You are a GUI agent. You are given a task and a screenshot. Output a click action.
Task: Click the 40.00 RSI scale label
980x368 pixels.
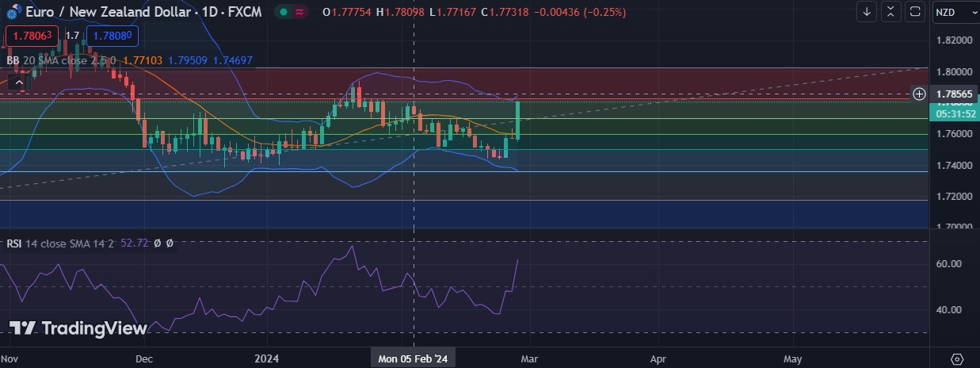point(948,309)
